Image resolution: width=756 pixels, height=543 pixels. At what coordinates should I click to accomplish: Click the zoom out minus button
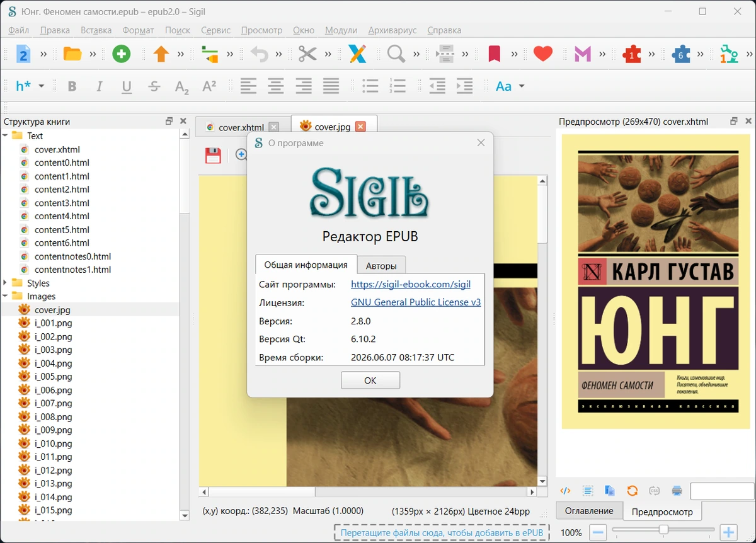pos(598,532)
